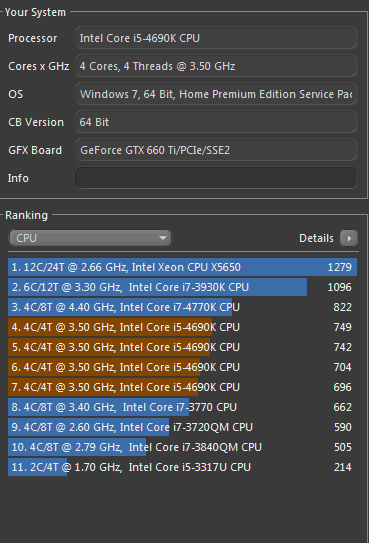369x543 pixels.
Task: Click the Cores x GHz label
Action: point(39,66)
